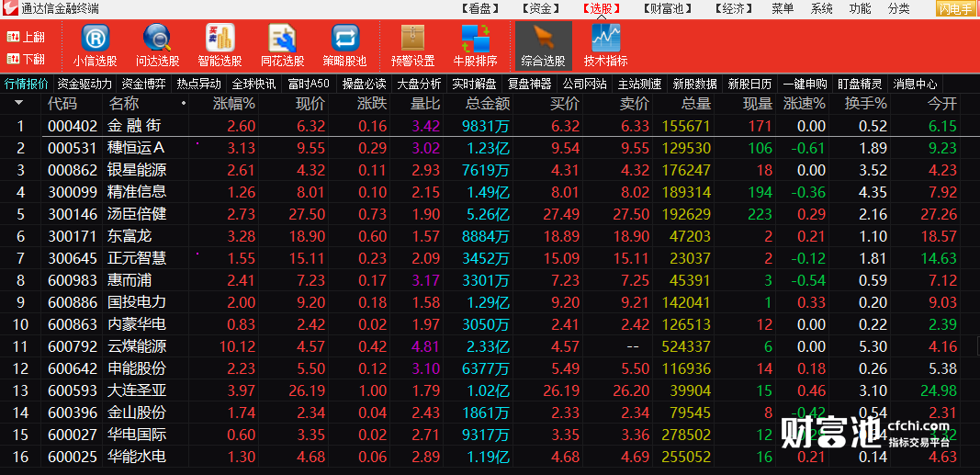This screenshot has height=475, width=980.
Task: Select stock 穗恒运A
Action: click(137, 148)
